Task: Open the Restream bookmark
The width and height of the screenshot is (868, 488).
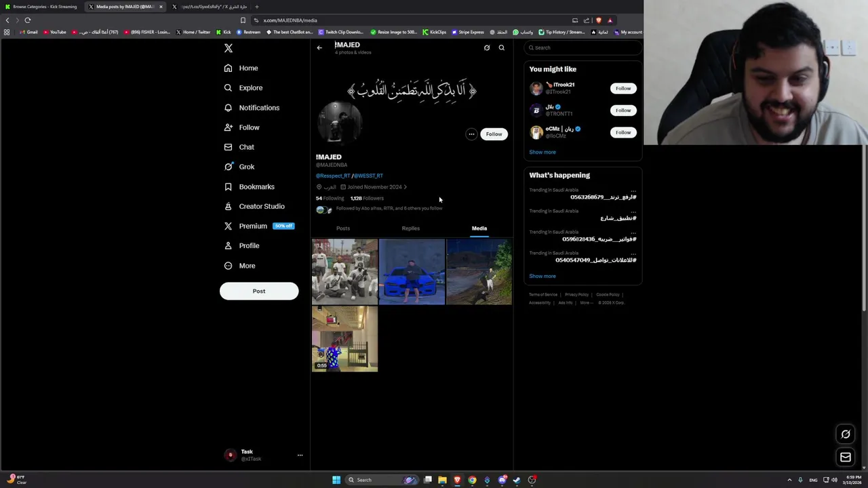Action: pos(248,32)
